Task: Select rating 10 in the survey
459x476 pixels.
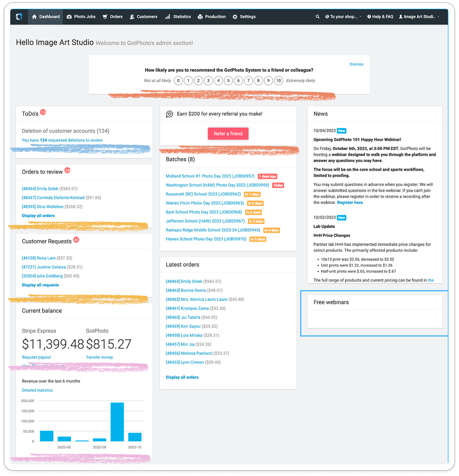Action: click(279, 81)
